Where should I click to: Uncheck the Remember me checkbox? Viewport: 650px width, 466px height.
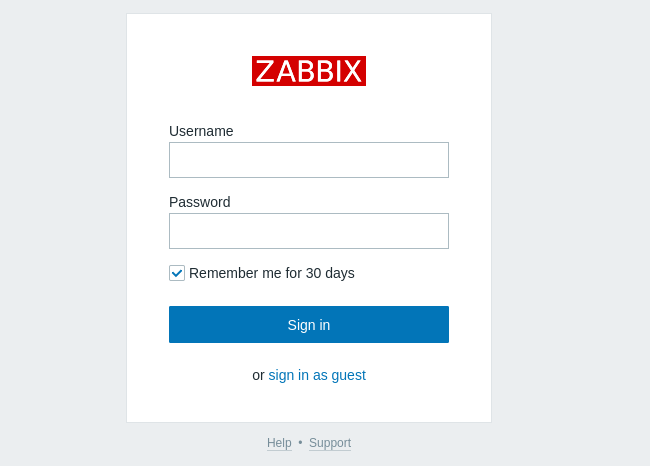(177, 273)
